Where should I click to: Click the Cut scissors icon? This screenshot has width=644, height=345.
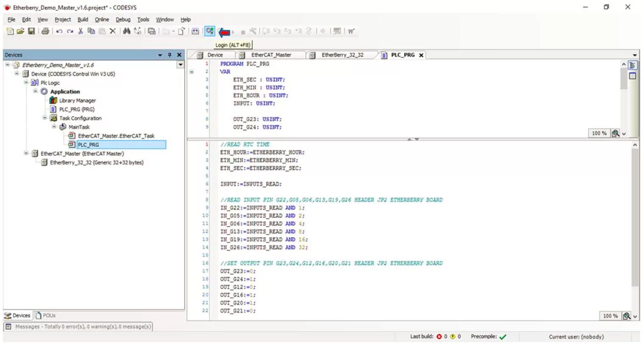pos(80,31)
